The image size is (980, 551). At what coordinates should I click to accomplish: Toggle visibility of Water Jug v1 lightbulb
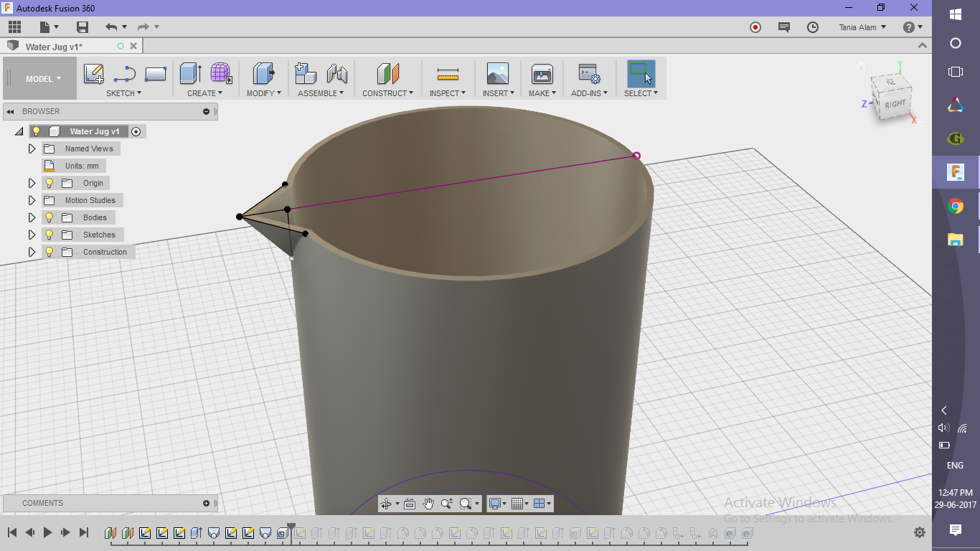(x=36, y=131)
